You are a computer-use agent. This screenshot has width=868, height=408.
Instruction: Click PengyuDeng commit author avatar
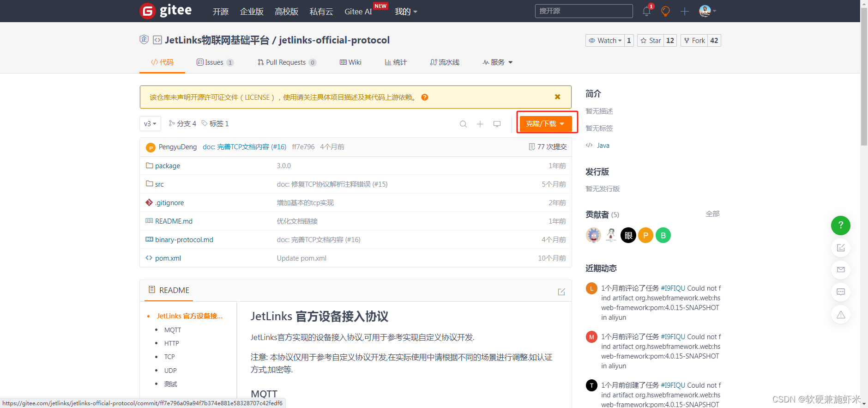point(151,147)
